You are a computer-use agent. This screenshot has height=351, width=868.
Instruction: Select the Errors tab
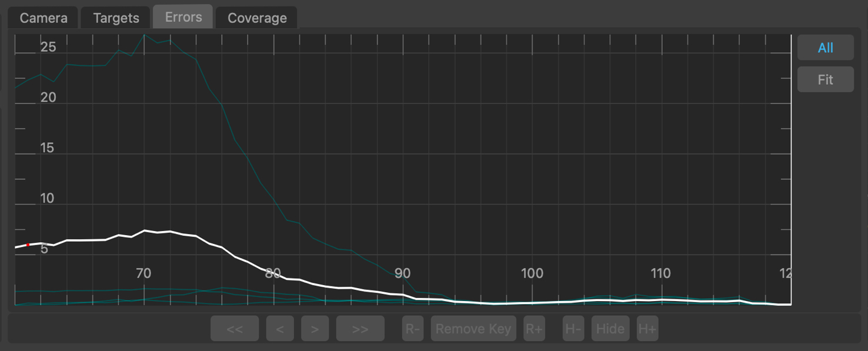click(x=183, y=17)
